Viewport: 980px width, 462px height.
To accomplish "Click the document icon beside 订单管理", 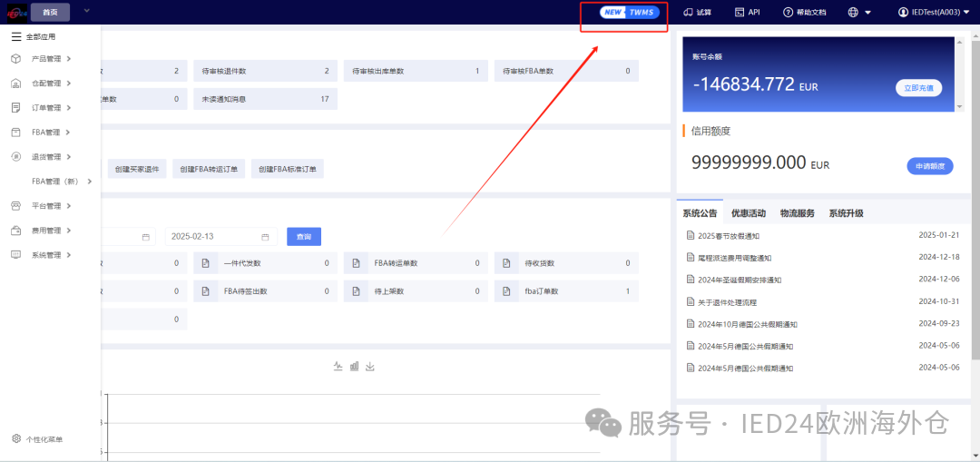I will tap(16, 107).
